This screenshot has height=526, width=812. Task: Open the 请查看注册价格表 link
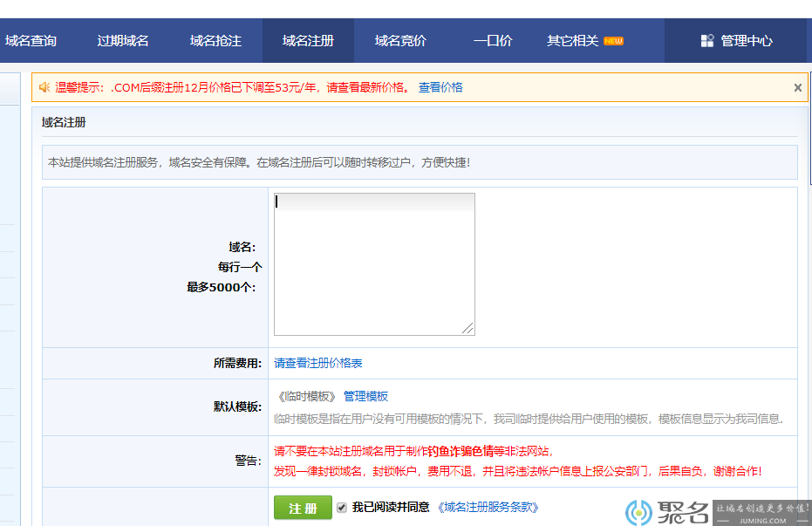click(x=318, y=363)
